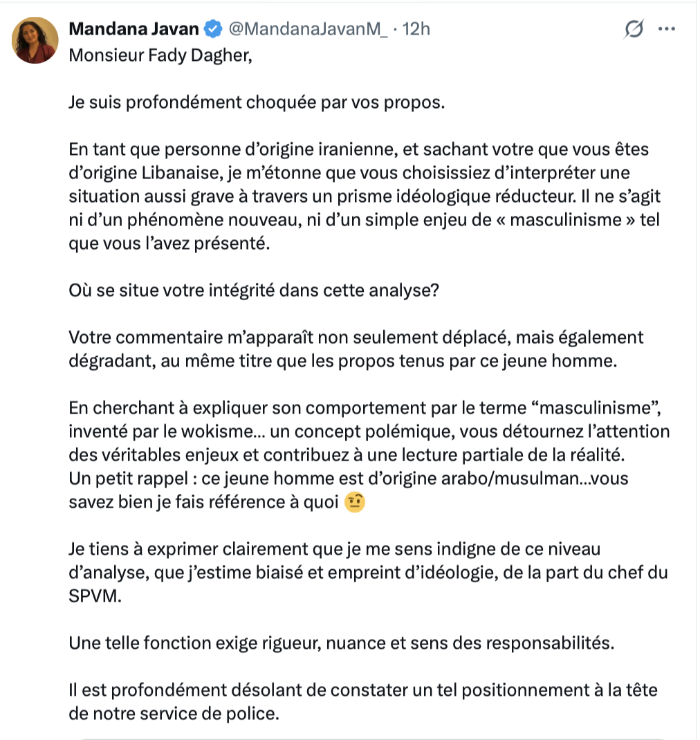Click the question "Où se situe votre intégrité"
The height and width of the screenshot is (740, 700).
(254, 290)
